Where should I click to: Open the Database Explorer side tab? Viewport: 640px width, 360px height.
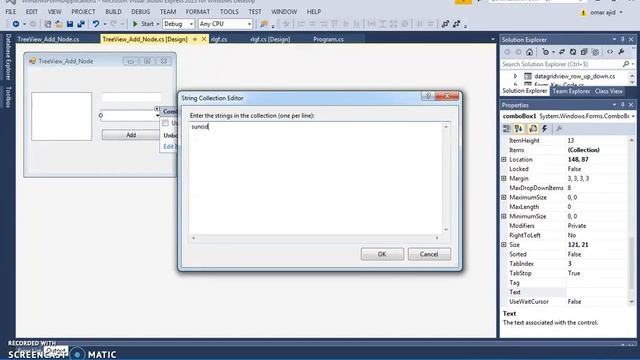point(8,57)
